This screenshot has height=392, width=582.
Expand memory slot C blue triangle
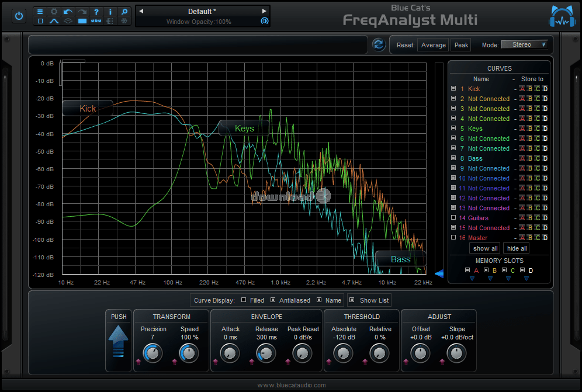coord(508,279)
